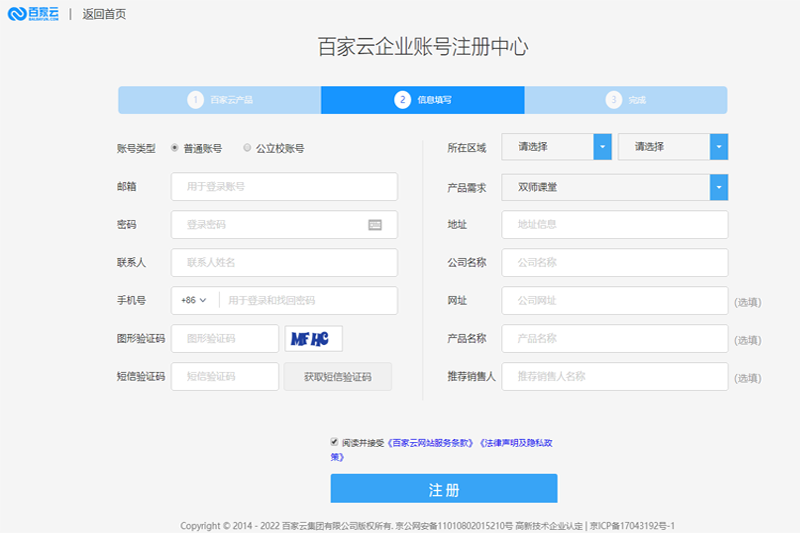Focus the 手机号 phone number field

[308, 300]
